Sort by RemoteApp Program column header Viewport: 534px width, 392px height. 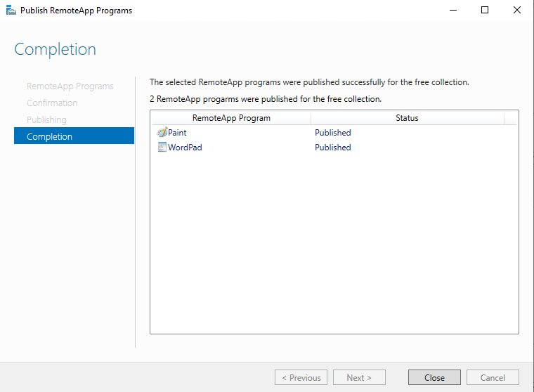pos(231,118)
